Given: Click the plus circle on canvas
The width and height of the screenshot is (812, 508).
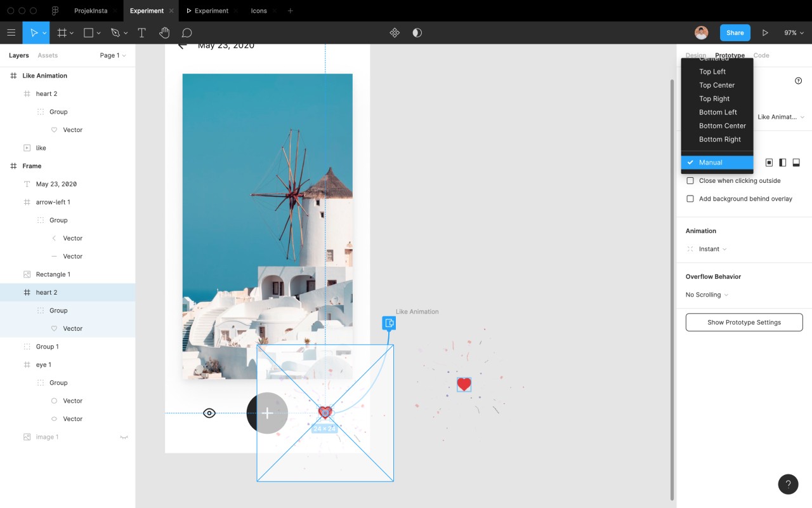Looking at the screenshot, I should [267, 413].
